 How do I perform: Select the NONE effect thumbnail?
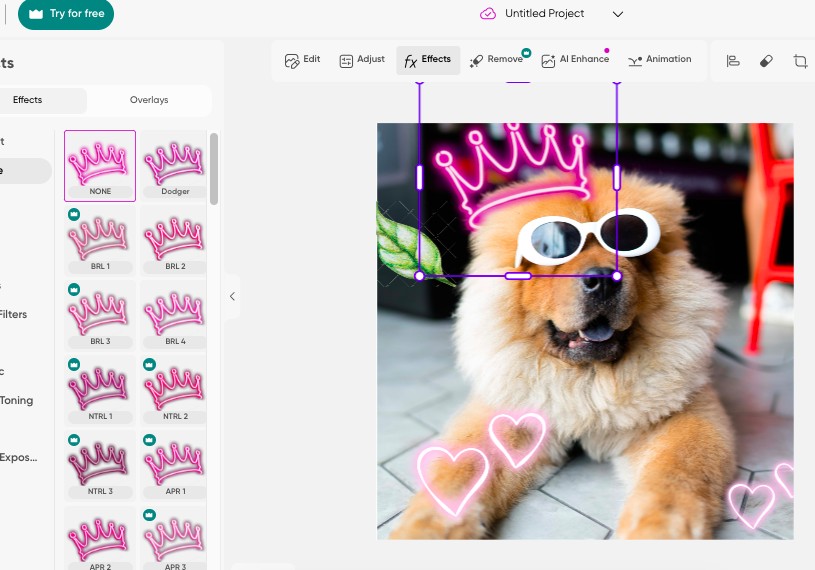click(x=100, y=166)
